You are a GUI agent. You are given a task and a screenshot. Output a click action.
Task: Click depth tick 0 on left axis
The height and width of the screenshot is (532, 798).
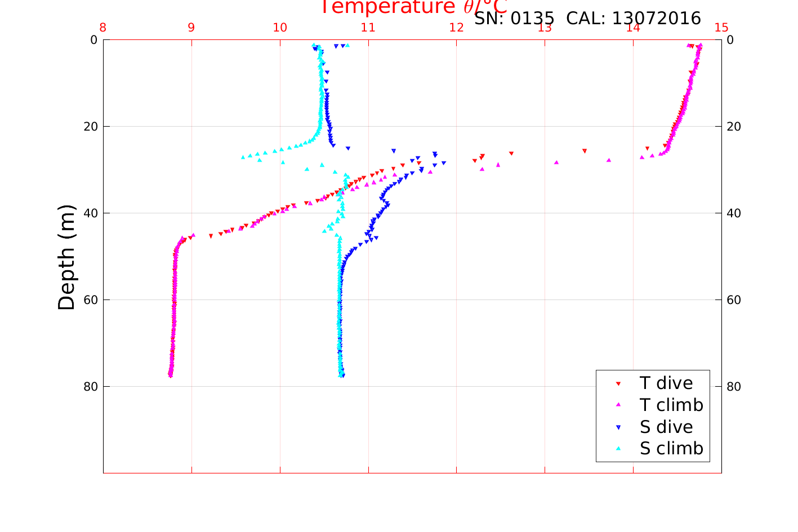[x=93, y=40]
